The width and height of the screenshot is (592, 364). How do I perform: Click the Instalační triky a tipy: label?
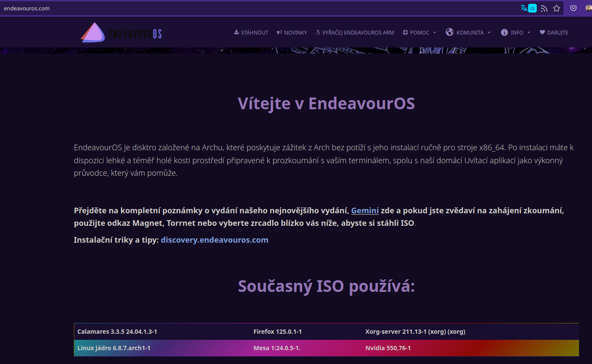pos(117,240)
